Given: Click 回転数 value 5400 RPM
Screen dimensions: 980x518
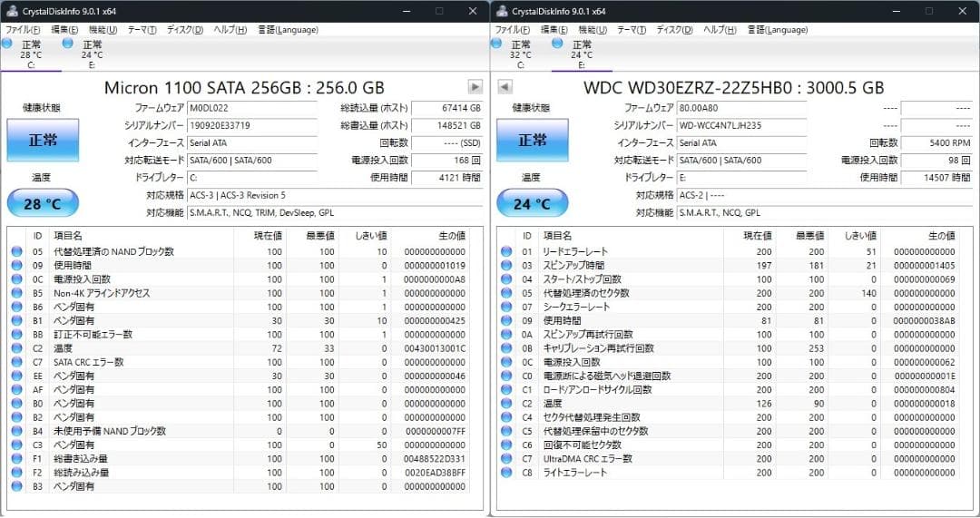Looking at the screenshot, I should point(936,143).
